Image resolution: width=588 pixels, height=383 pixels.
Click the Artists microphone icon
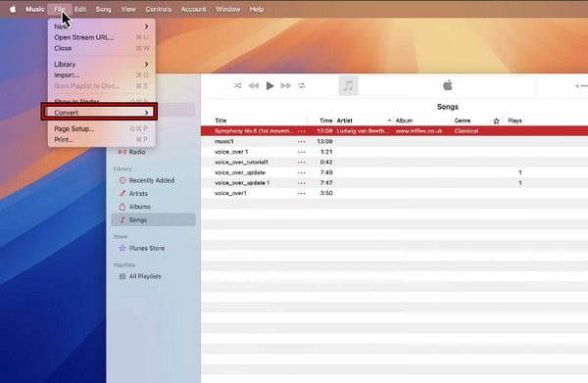click(x=122, y=193)
